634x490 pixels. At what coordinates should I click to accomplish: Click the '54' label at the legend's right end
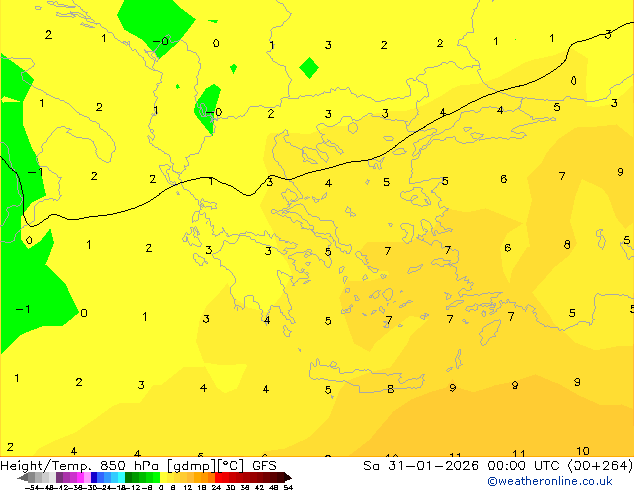288,487
